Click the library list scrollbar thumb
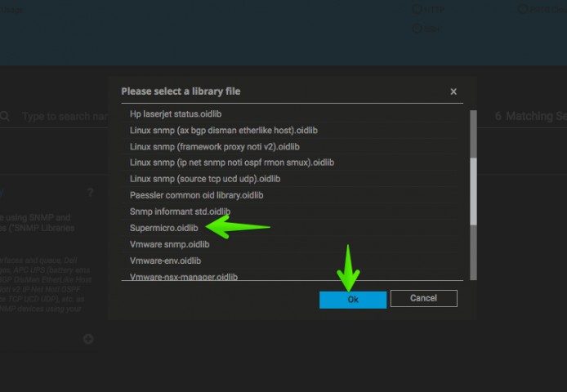The image size is (567, 392). tap(473, 192)
